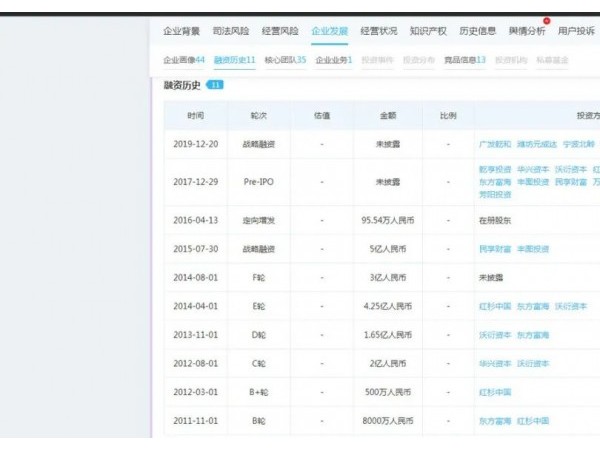Image resolution: width=600 pixels, height=450 pixels.
Task: Open 芳阳投资 in the Pre-IPO row
Action: 496,196
